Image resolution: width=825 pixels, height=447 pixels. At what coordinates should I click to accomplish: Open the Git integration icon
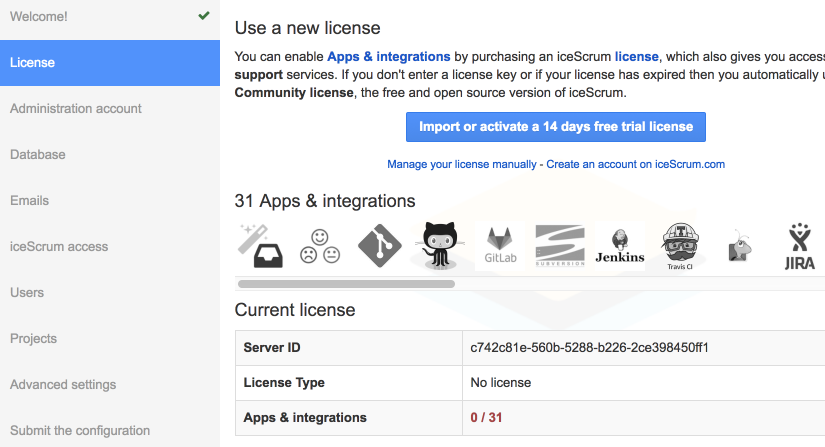380,246
